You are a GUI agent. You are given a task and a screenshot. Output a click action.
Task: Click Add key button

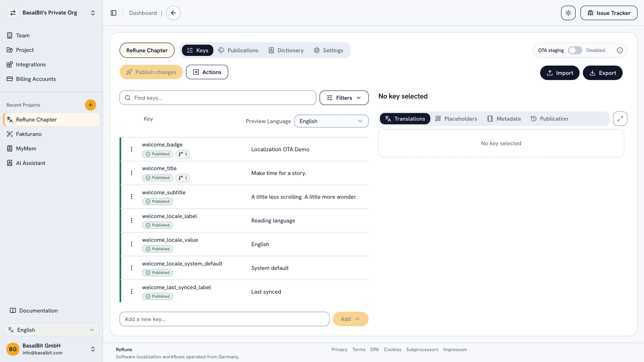[351, 319]
